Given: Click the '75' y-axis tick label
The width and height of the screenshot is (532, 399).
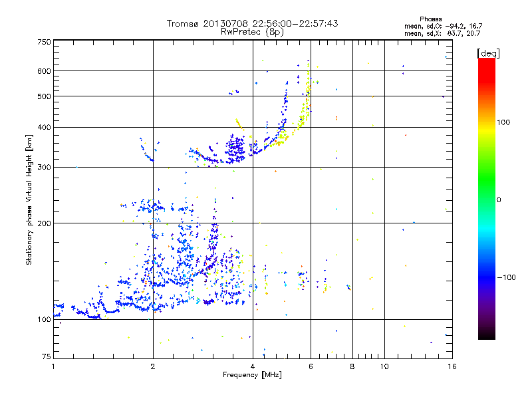Looking at the screenshot, I should pos(47,356).
